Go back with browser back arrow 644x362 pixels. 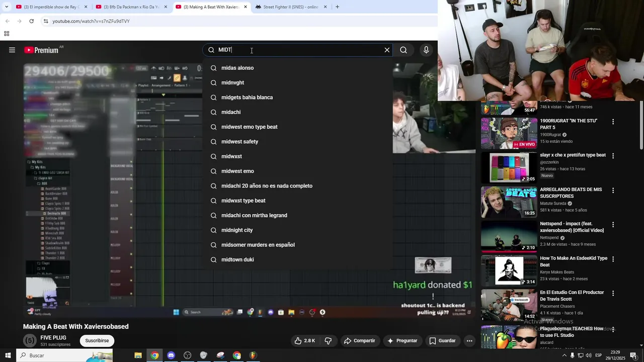pos(7,21)
